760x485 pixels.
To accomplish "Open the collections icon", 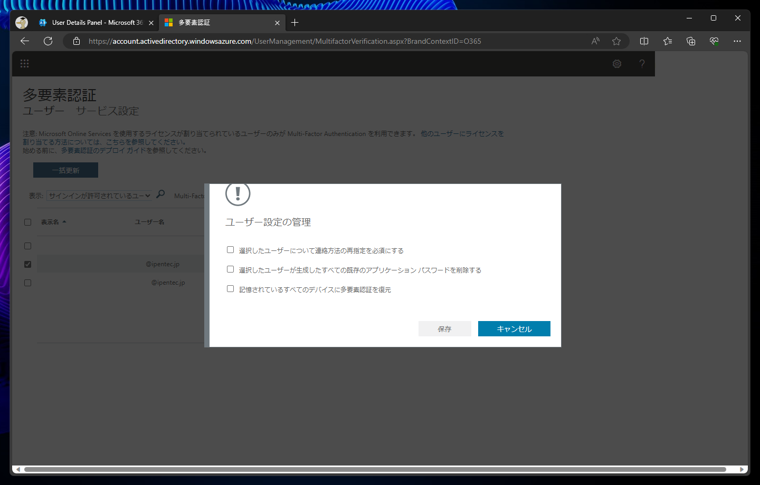I will pos(691,41).
